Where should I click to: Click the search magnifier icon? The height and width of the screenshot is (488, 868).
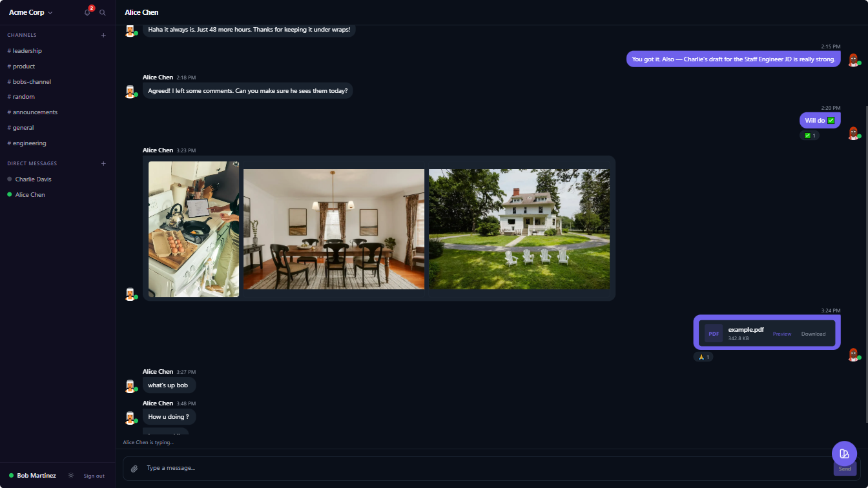(x=102, y=12)
